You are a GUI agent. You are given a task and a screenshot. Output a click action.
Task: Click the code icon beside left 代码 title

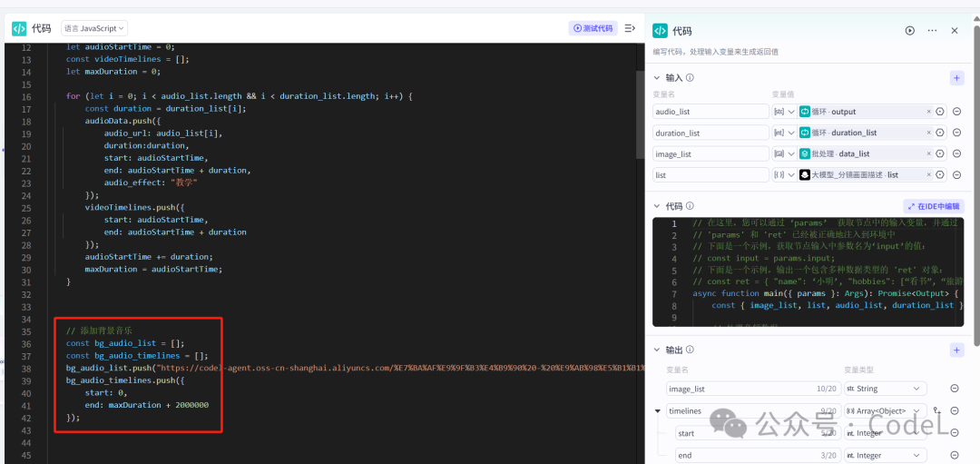[19, 28]
